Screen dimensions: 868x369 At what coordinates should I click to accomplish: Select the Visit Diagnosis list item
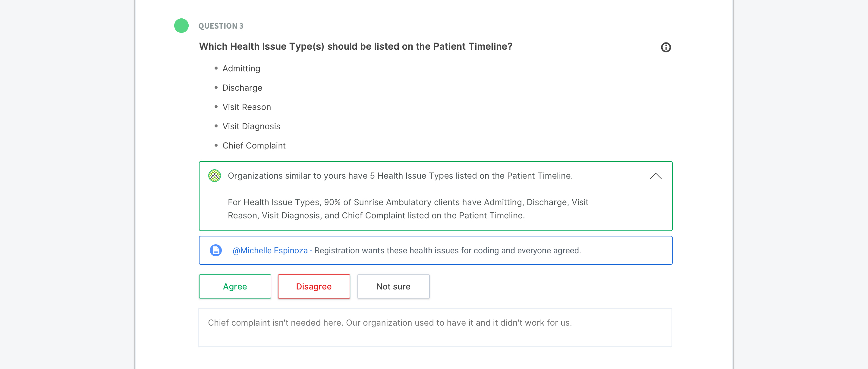[251, 126]
